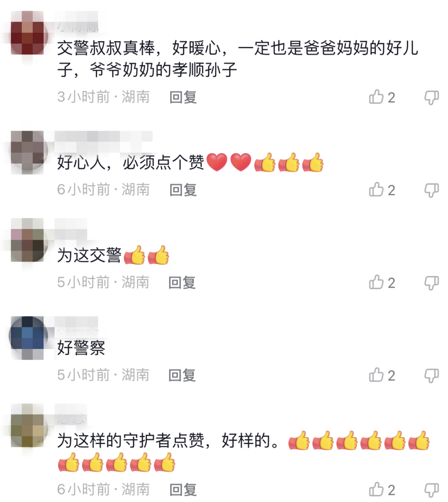Reply to the 为这样的守护者点赞 comment
This screenshot has height=502, width=448.
(183, 490)
